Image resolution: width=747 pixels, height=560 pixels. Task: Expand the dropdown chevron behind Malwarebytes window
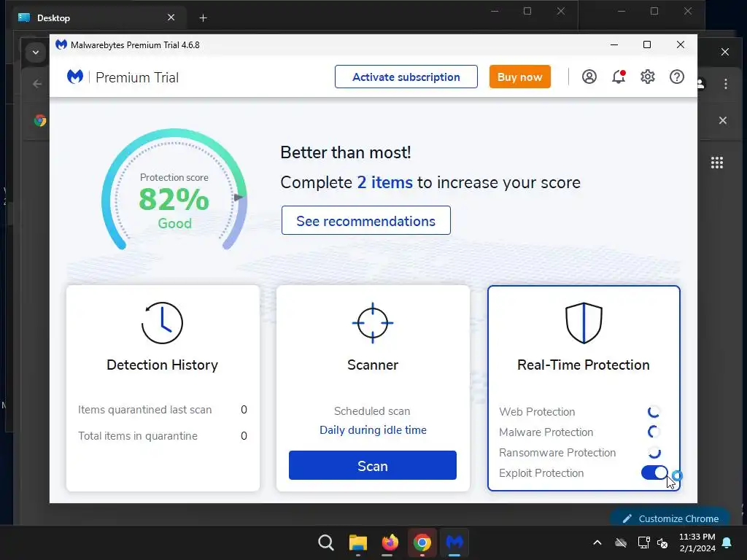tap(35, 52)
